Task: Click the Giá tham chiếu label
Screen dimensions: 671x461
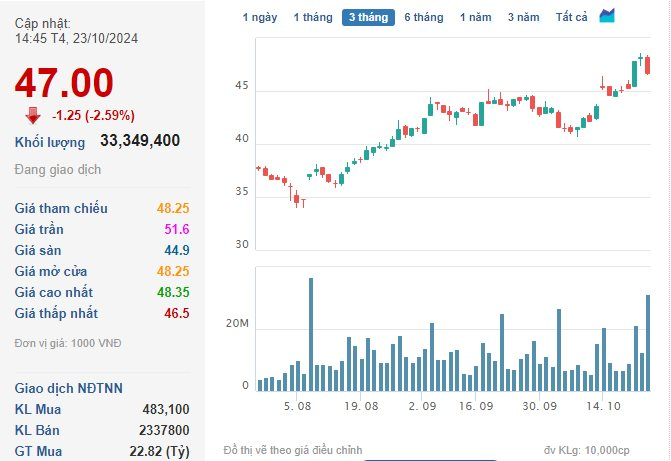Action: (x=61, y=208)
